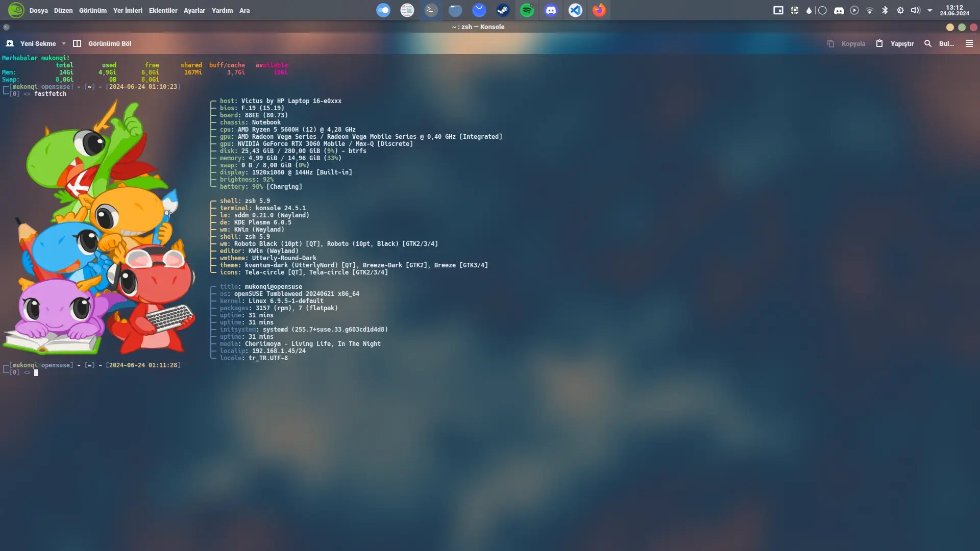Open the Bluetooth tray icon
The image size is (980, 551).
[885, 10]
